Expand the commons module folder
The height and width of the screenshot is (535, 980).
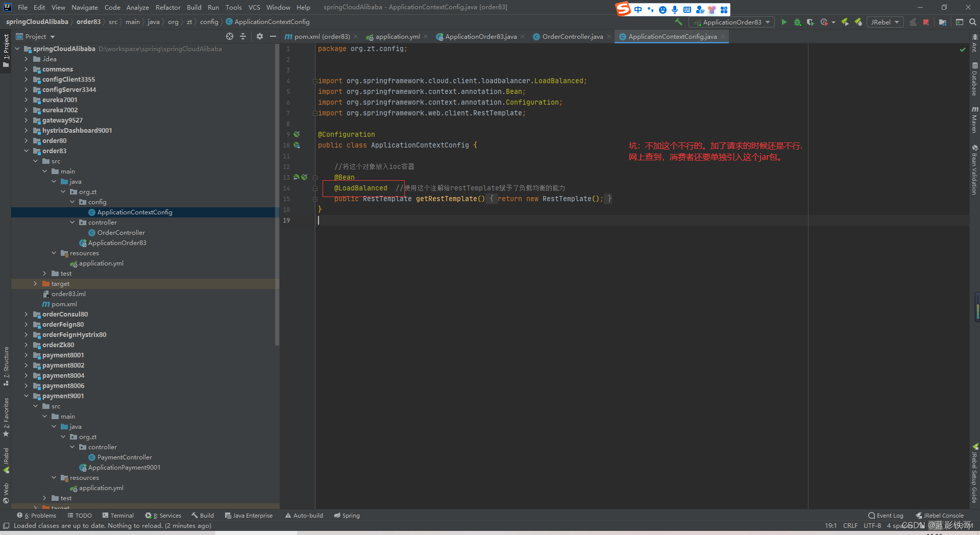[x=26, y=69]
